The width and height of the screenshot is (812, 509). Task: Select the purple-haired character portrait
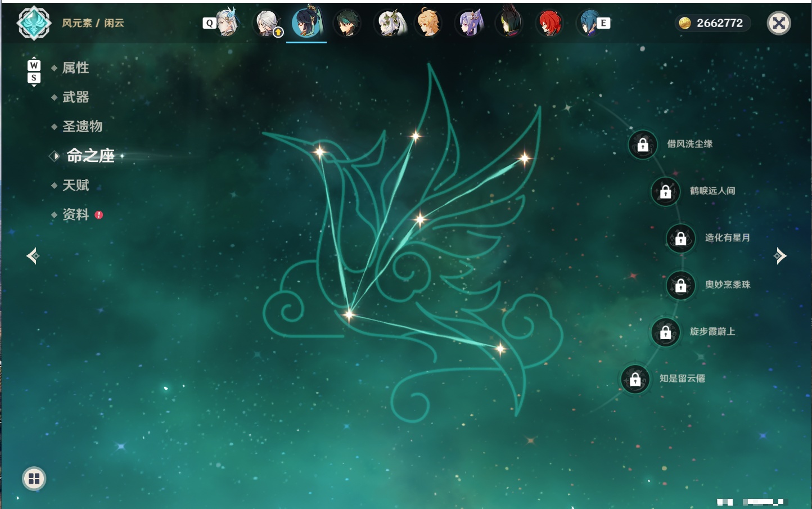[x=469, y=23]
